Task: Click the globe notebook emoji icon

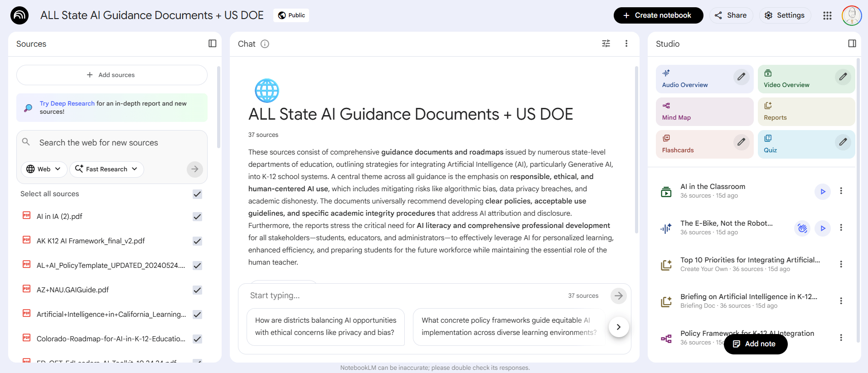Action: click(267, 90)
